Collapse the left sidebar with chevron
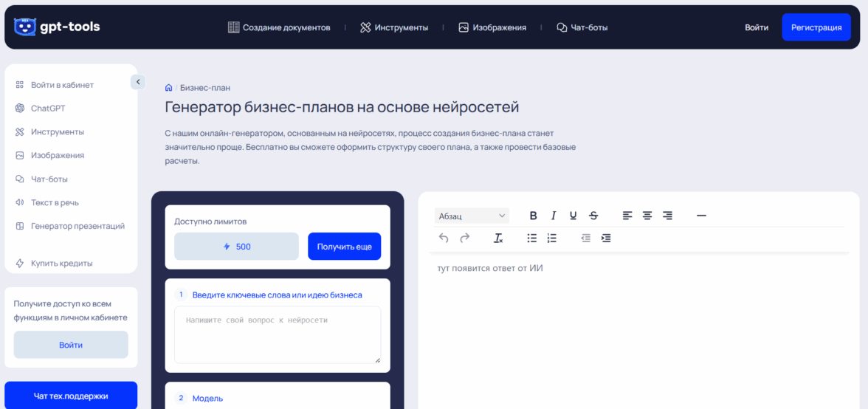 point(138,82)
